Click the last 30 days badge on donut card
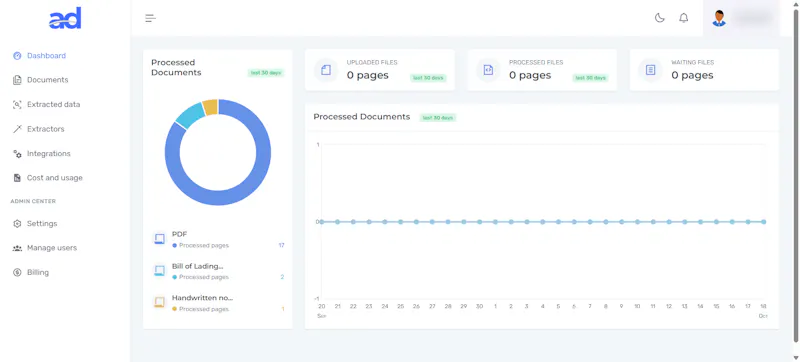The width and height of the screenshot is (800, 362). 266,73
